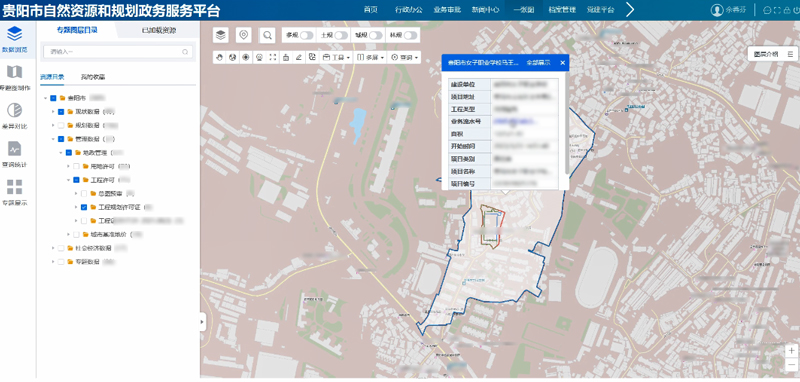Open the map layers stack icon
Screen dimensions: 800x382
(x=220, y=35)
